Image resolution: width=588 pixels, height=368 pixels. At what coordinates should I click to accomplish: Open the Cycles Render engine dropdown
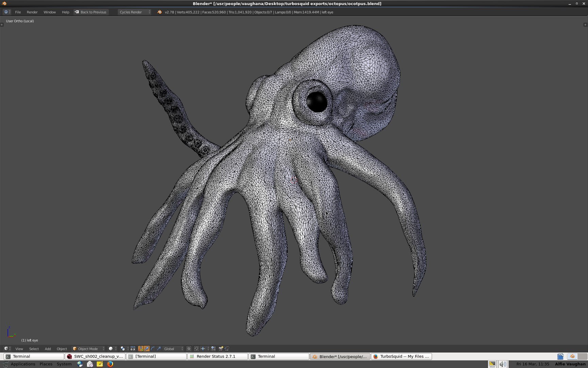[134, 12]
